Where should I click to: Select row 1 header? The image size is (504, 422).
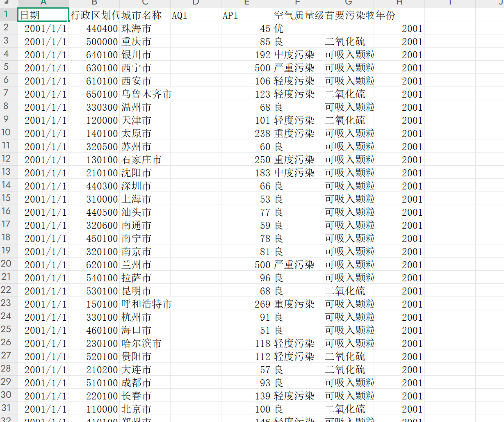[x=6, y=14]
